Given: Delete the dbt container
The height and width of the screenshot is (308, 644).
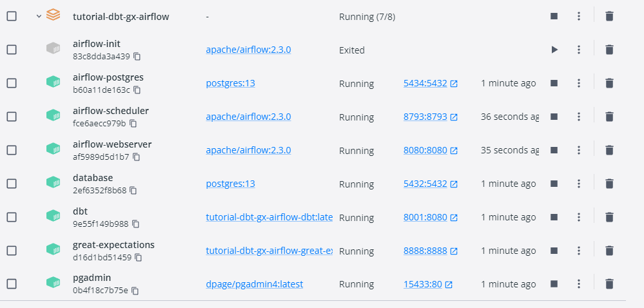Looking at the screenshot, I should (x=609, y=217).
